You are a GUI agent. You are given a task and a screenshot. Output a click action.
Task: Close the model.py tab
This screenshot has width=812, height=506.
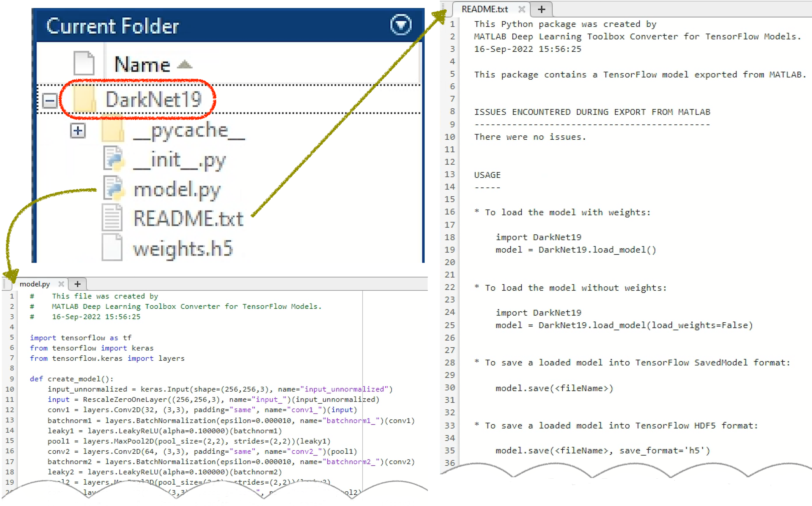click(x=61, y=284)
